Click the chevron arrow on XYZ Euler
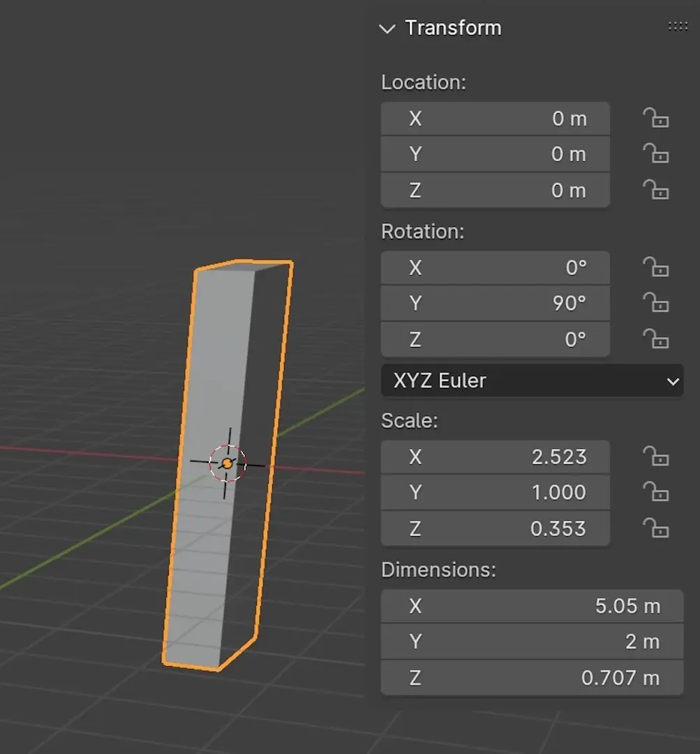This screenshot has height=754, width=700. (673, 382)
